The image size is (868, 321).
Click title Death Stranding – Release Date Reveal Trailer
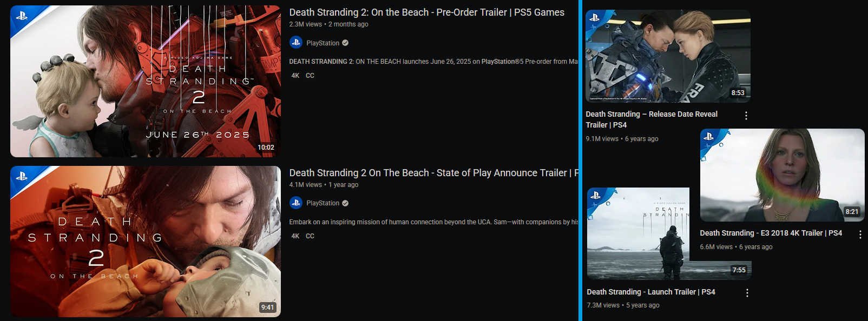click(652, 119)
